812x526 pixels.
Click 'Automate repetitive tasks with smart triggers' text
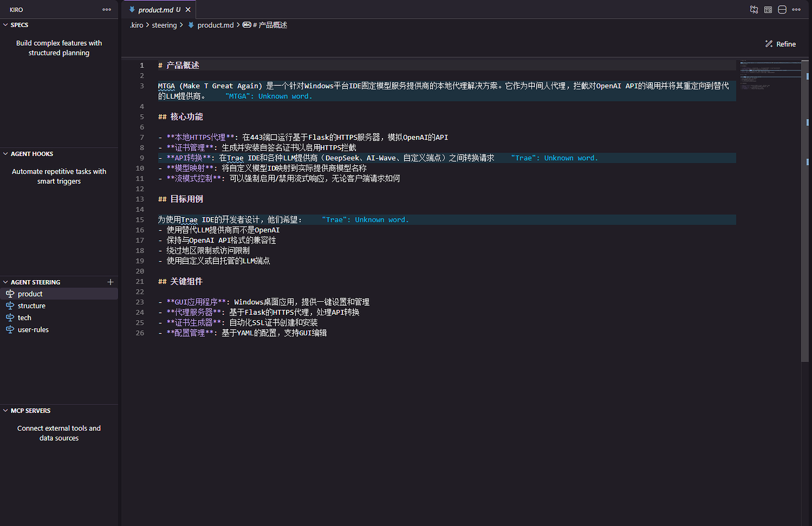point(59,177)
